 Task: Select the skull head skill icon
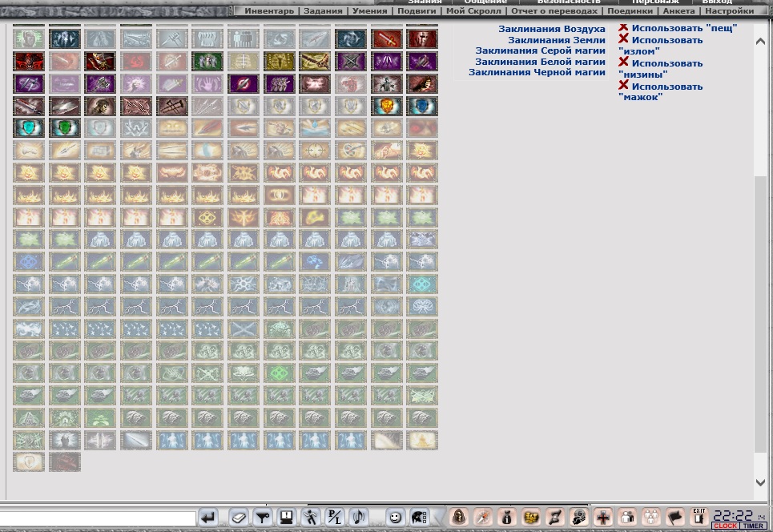(x=100, y=106)
